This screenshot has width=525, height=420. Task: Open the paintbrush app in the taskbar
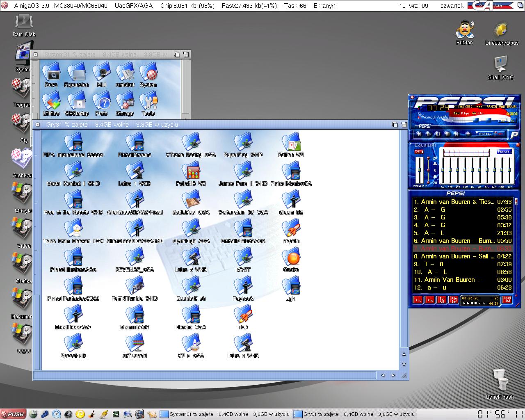tap(92, 414)
